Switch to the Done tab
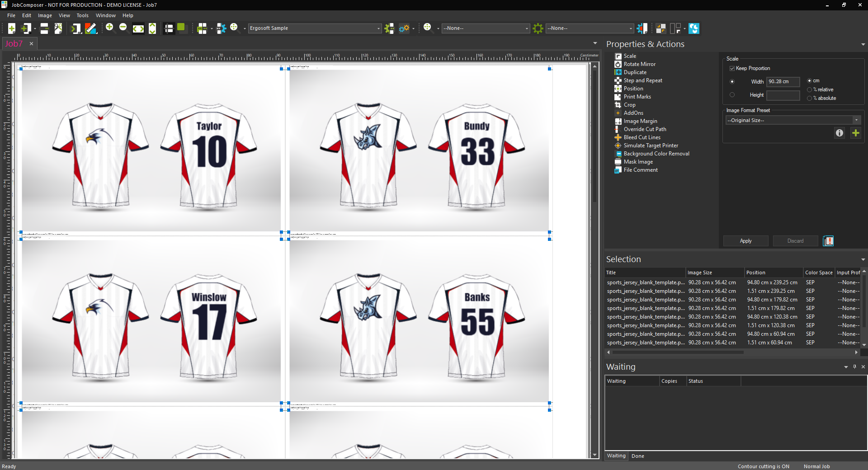This screenshot has height=470, width=868. tap(637, 456)
